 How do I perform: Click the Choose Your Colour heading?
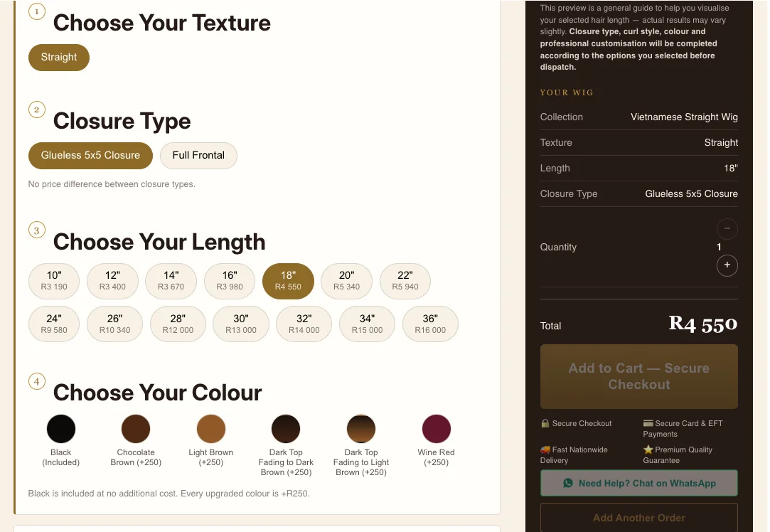[x=157, y=393]
